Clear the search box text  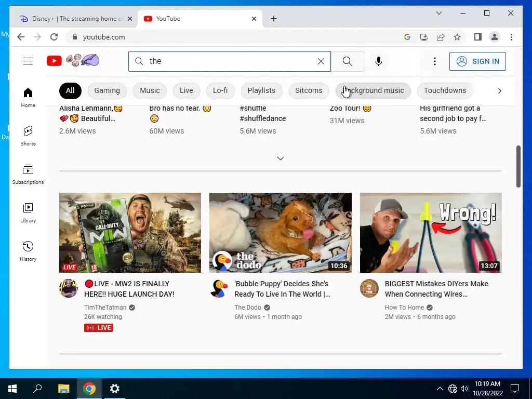point(321,61)
